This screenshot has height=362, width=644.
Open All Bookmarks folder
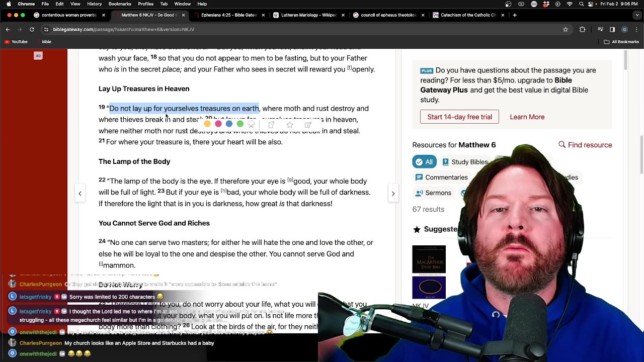point(622,42)
